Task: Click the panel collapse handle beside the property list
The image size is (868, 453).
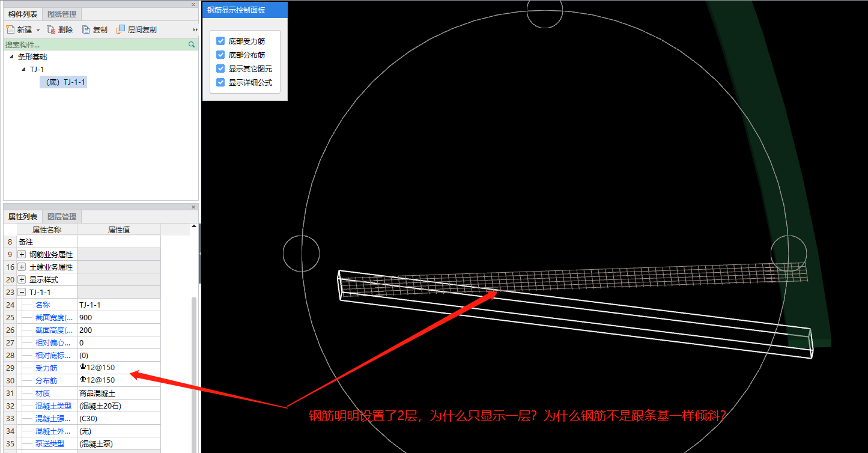Action: coord(199,255)
